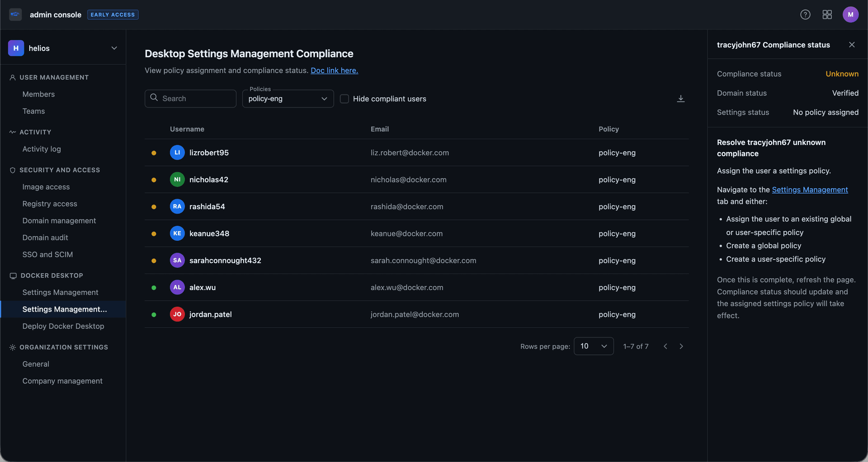Viewport: 868px width, 462px height.
Task: Click lizrobert95's LI avatar
Action: (x=177, y=153)
